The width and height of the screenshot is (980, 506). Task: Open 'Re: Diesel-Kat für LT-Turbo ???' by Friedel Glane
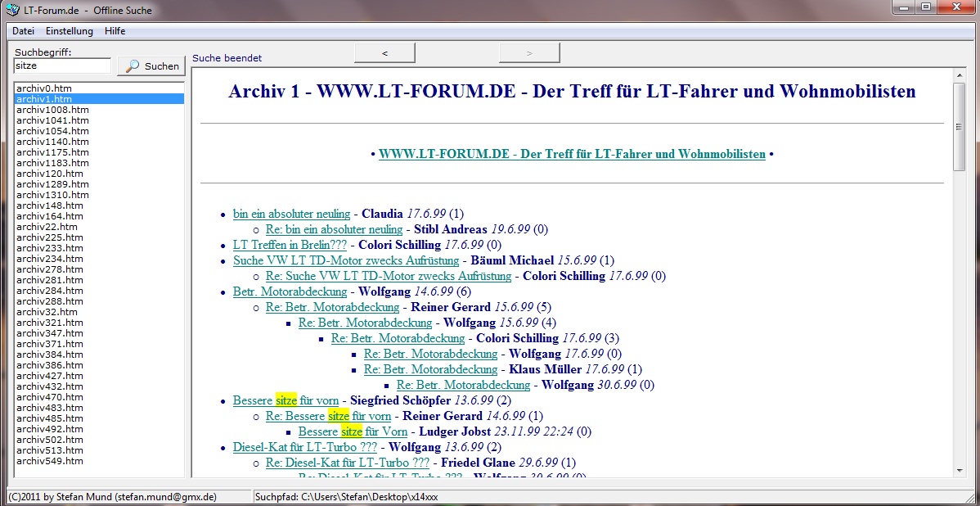point(348,463)
